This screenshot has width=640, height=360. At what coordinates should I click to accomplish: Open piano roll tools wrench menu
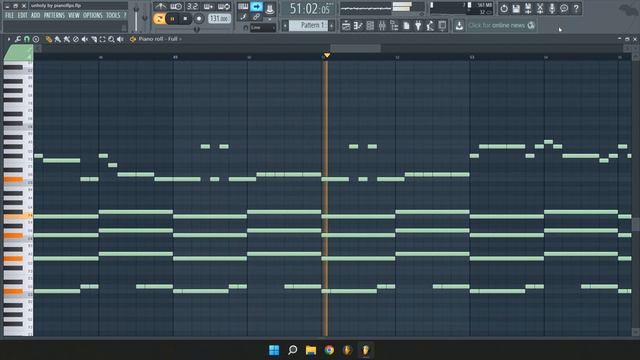tap(18, 39)
